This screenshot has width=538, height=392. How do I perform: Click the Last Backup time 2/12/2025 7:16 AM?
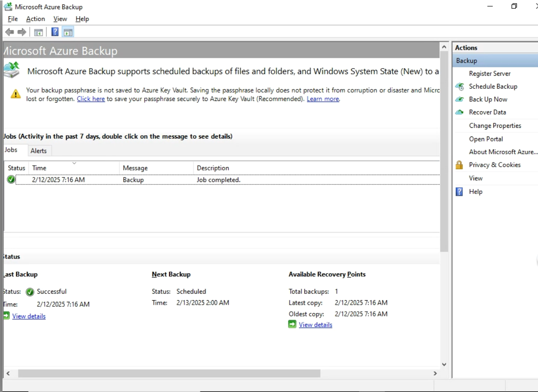pyautogui.click(x=63, y=304)
